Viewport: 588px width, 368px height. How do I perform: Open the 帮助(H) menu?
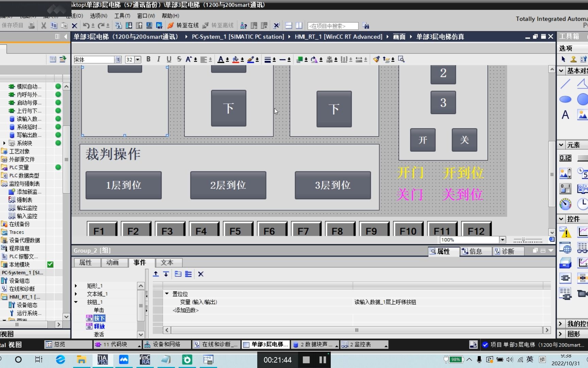pyautogui.click(x=170, y=16)
